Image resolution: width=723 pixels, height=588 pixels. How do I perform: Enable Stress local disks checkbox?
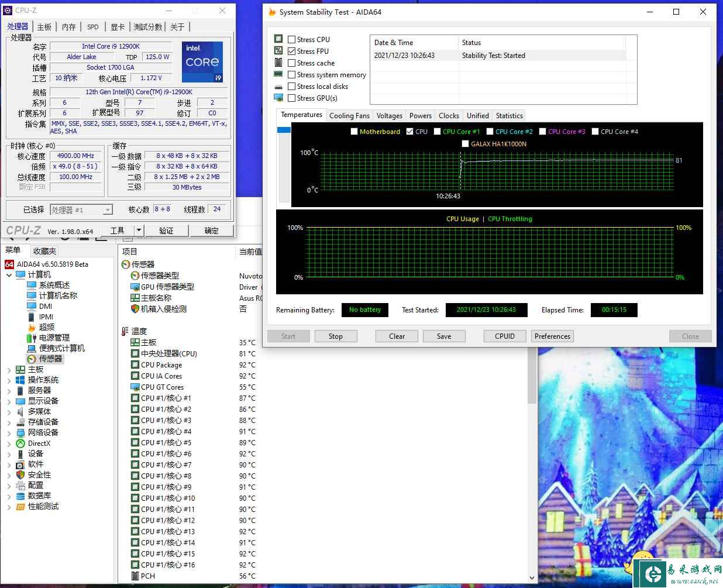291,86
